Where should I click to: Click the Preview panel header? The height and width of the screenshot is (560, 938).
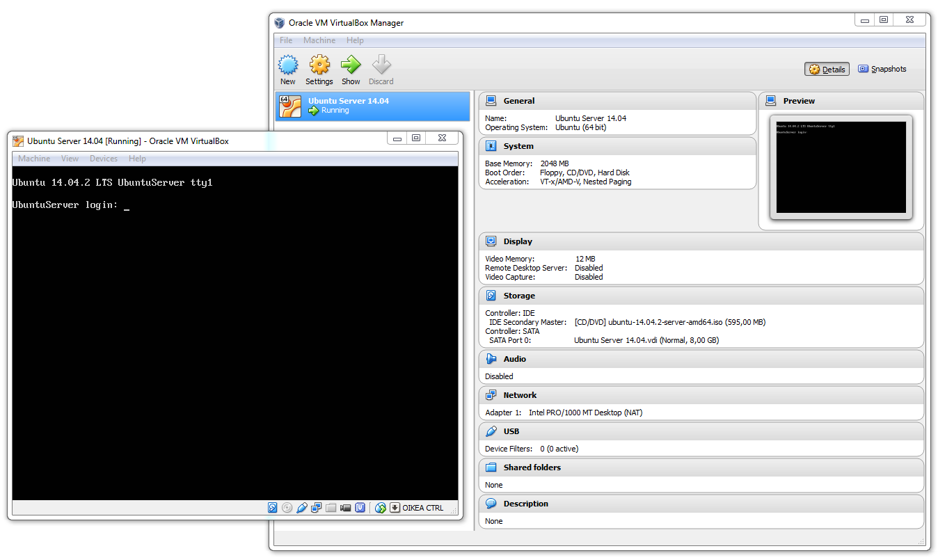coord(841,101)
